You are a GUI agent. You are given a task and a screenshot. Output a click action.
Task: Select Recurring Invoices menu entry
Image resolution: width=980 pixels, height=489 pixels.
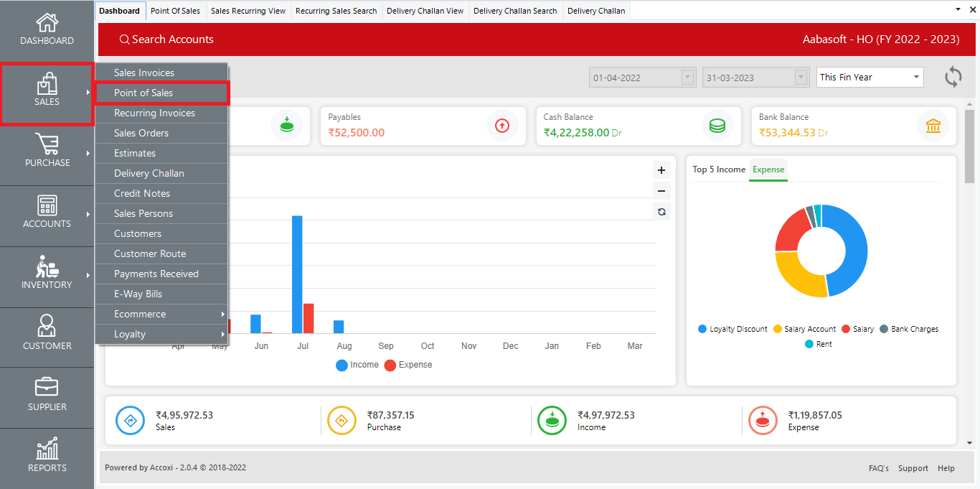tap(161, 113)
